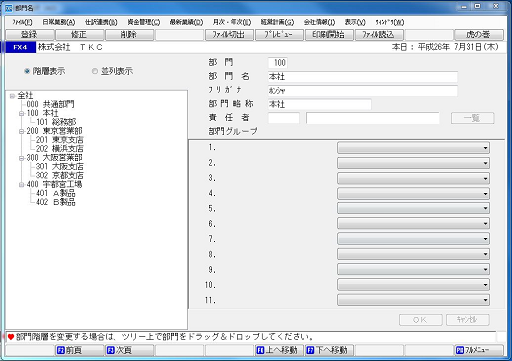Click the 責任者 name input field
Viewport: 512px width, 361px height.
[372, 118]
